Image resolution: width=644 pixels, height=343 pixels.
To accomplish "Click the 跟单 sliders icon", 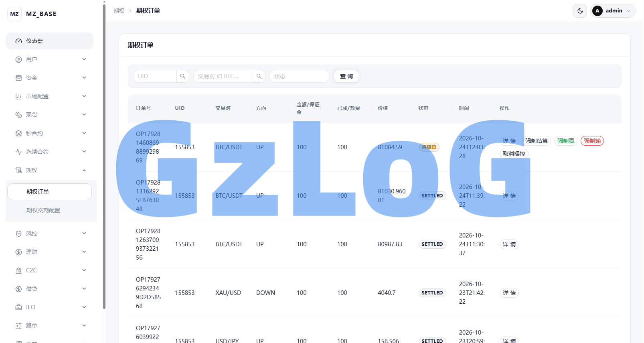I will tap(18, 326).
